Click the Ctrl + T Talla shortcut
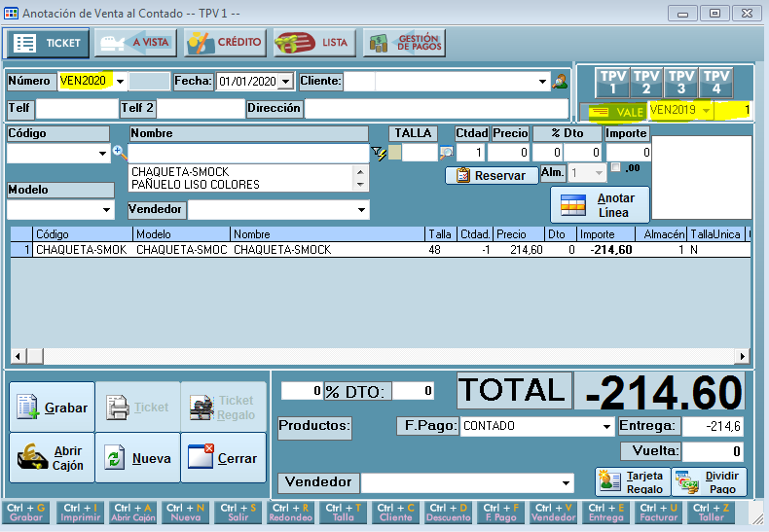 [x=344, y=513]
